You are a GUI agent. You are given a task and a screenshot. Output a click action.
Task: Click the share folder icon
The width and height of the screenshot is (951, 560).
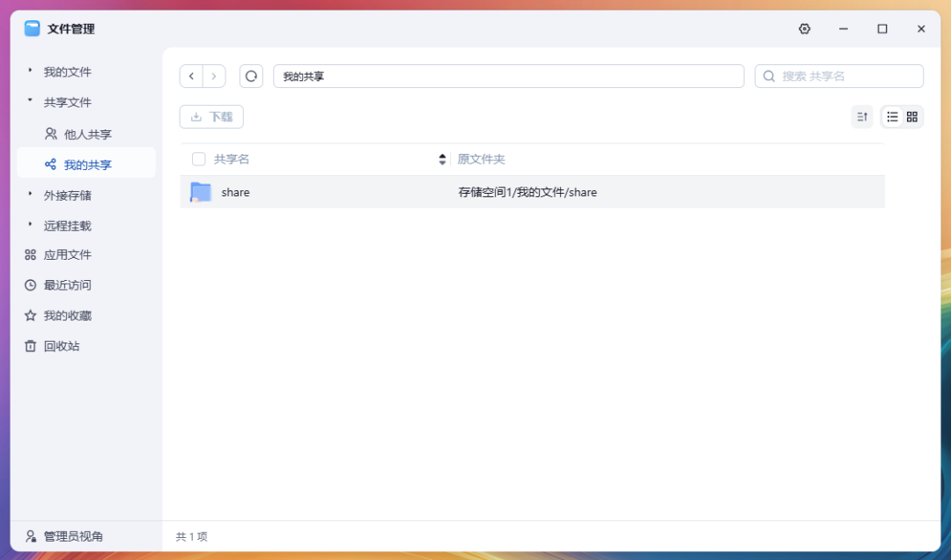click(x=200, y=192)
